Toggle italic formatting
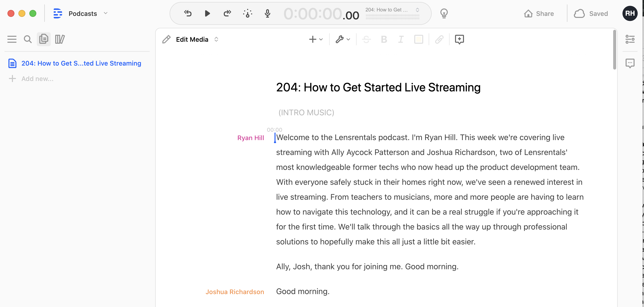The height and width of the screenshot is (307, 644). pos(401,39)
